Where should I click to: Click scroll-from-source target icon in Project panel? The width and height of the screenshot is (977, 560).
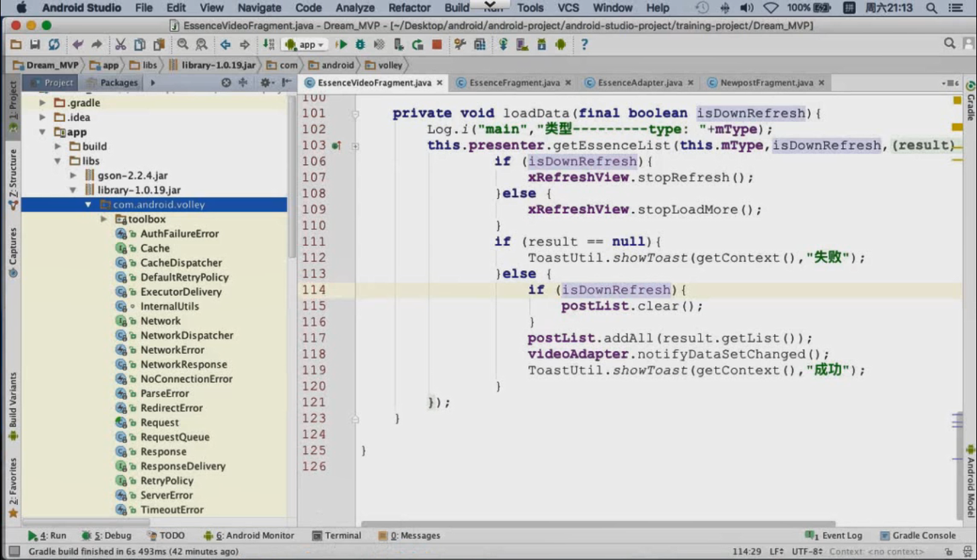(227, 83)
